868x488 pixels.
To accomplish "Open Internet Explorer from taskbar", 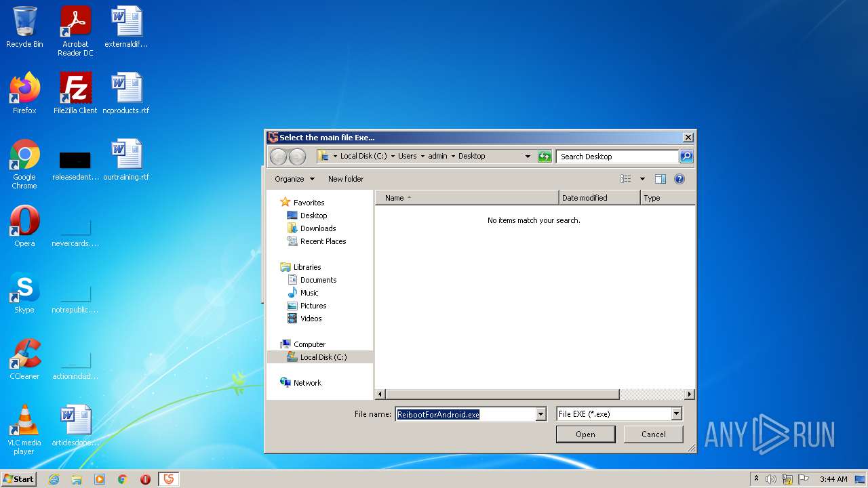I will tap(54, 479).
